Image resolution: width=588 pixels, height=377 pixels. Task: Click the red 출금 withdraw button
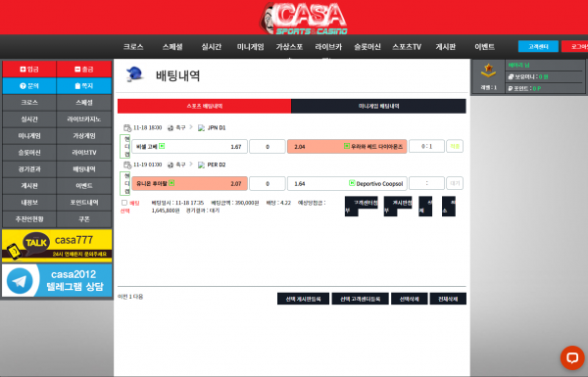(x=84, y=69)
